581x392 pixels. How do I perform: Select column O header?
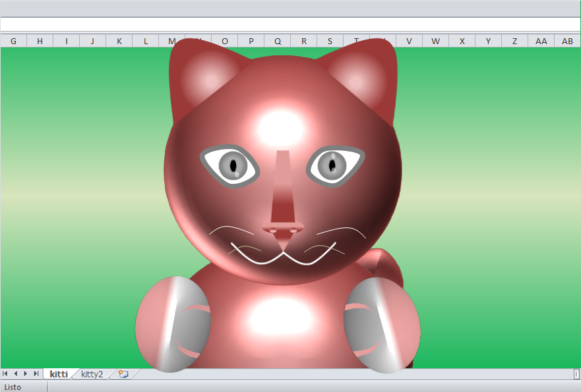point(224,41)
